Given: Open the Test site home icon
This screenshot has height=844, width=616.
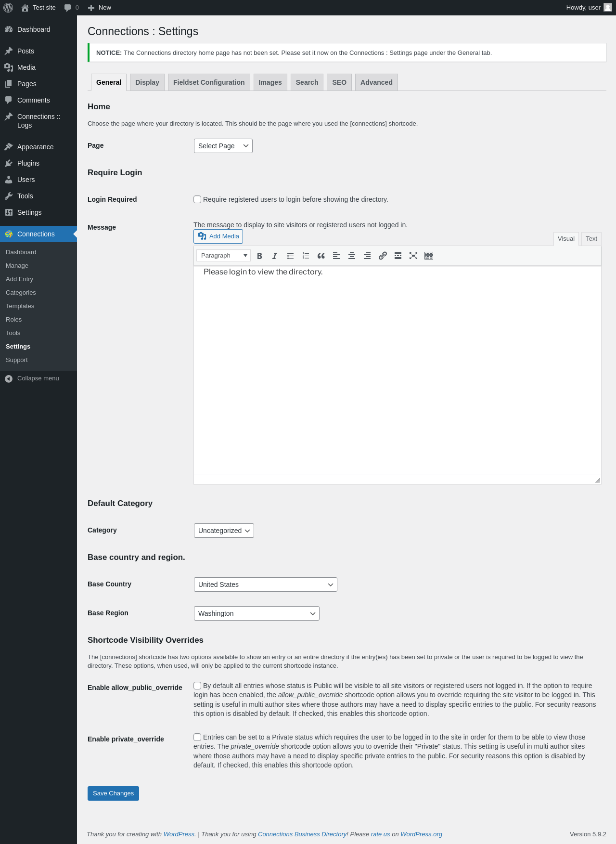Looking at the screenshot, I should tap(25, 8).
